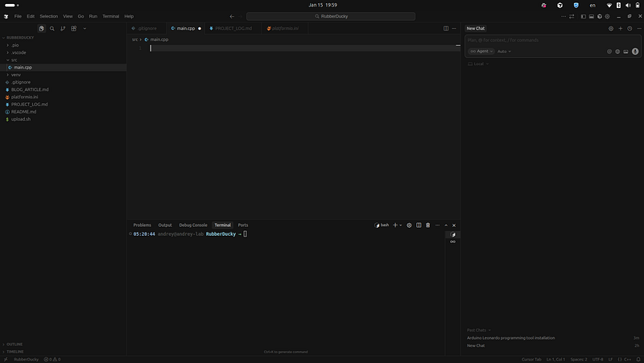Toggle the AI chat pane icon in title bar
Screen dimensions: 644x363
(599, 16)
